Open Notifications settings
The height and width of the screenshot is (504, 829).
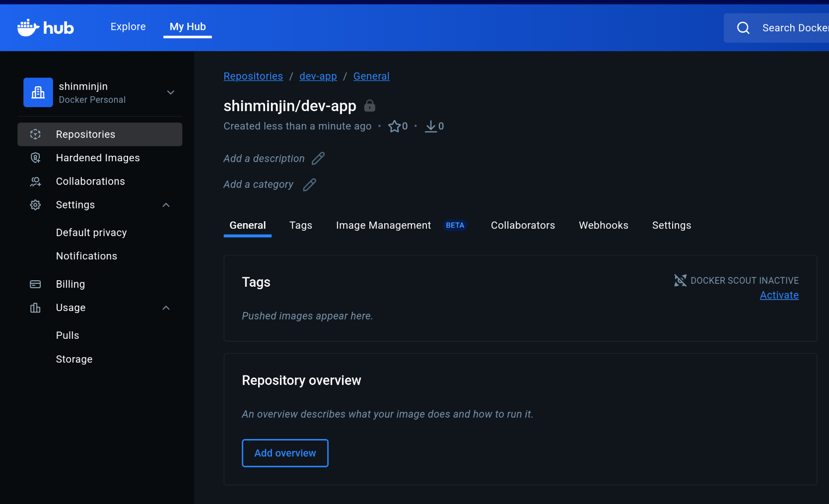coord(86,256)
